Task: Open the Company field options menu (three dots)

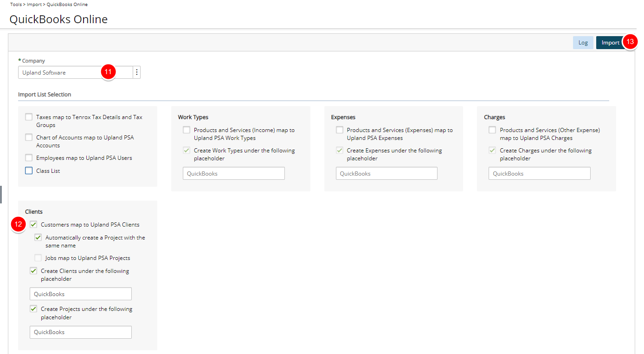Action: tap(136, 72)
